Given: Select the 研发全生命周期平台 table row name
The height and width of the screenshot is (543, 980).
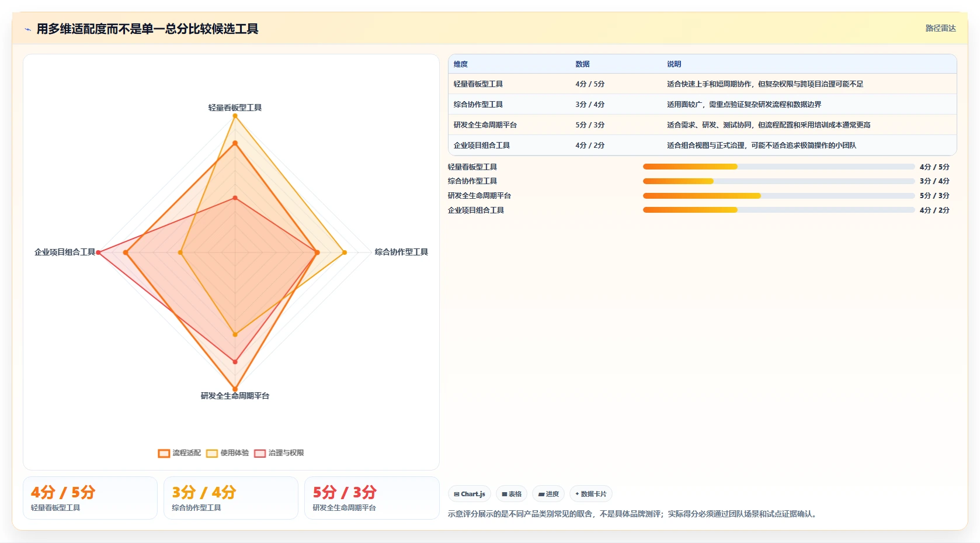Looking at the screenshot, I should 485,125.
